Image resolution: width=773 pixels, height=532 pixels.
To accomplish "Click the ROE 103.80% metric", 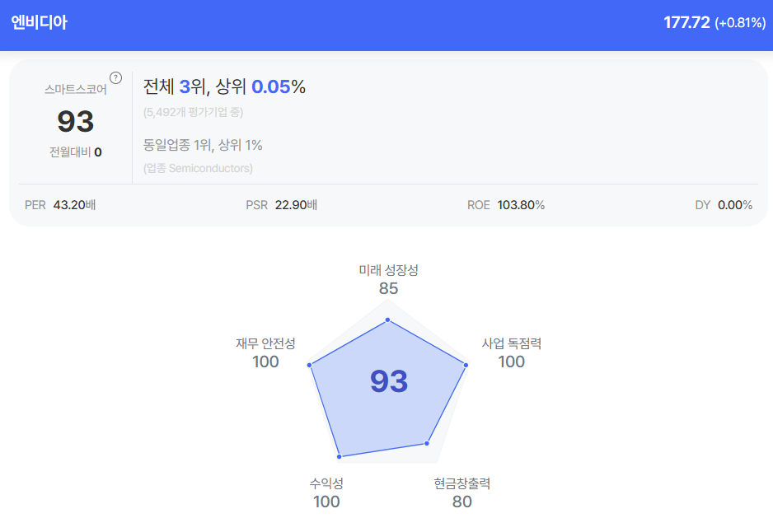I will 505,205.
